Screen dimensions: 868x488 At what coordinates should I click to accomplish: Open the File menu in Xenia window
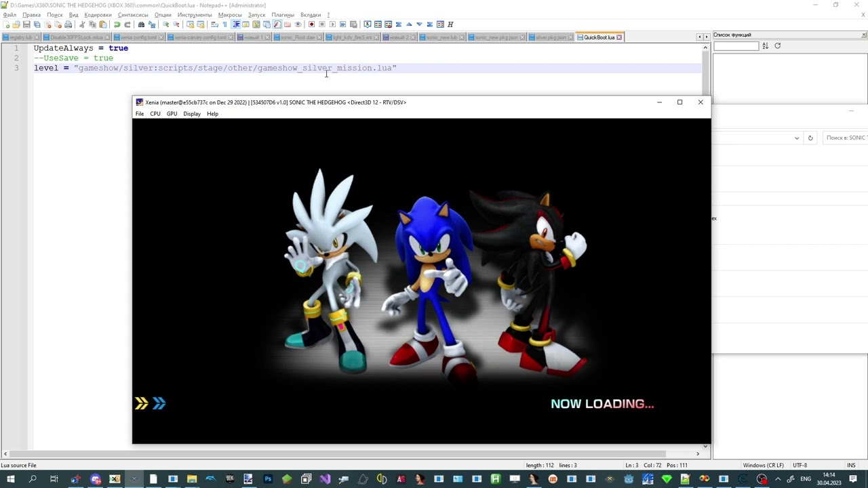140,114
